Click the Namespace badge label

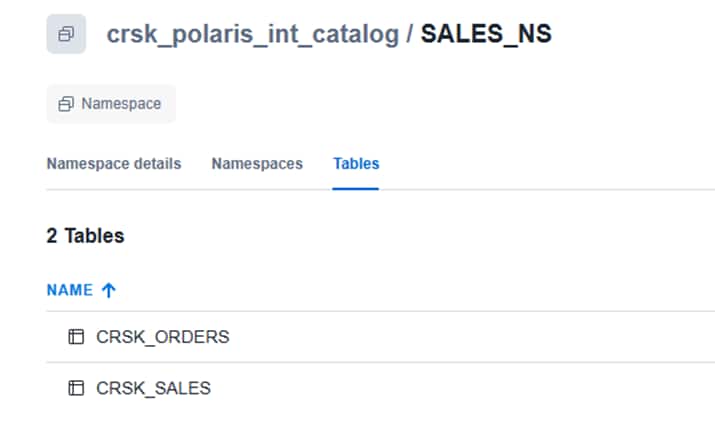[121, 104]
